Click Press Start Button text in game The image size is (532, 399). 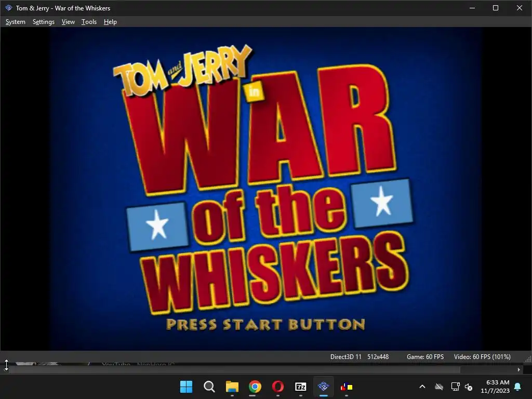click(x=265, y=324)
